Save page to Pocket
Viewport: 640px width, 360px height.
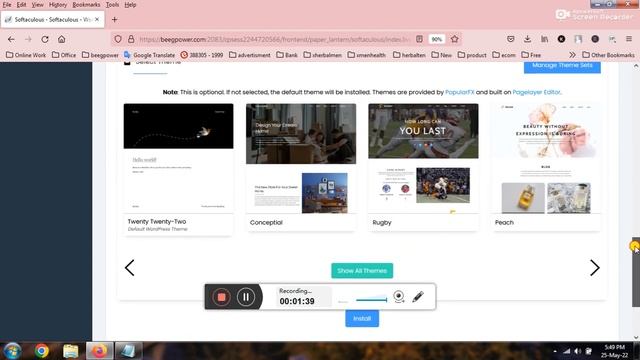pos(511,39)
